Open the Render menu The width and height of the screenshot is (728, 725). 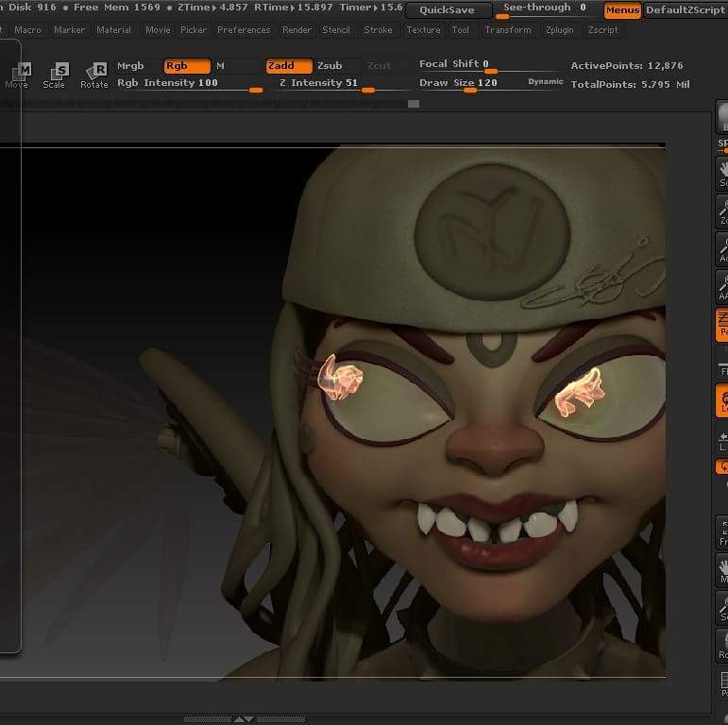coord(296,30)
